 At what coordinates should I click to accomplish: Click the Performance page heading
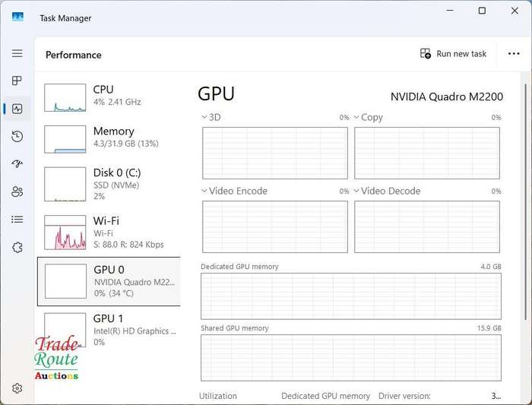pyautogui.click(x=73, y=55)
